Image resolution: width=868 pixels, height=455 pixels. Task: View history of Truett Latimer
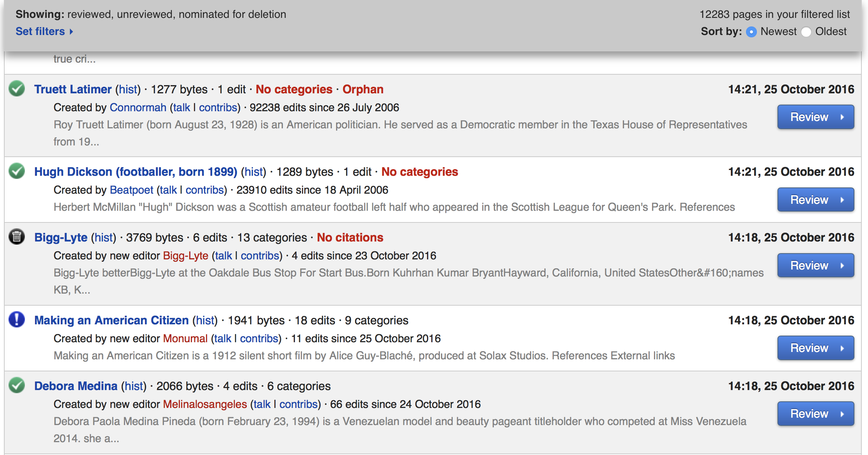coord(128,89)
